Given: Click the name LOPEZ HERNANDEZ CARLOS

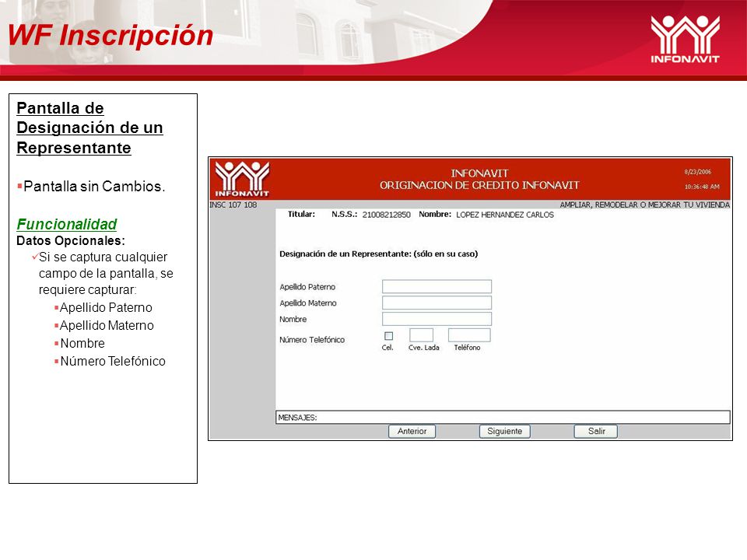Looking at the screenshot, I should (x=505, y=215).
